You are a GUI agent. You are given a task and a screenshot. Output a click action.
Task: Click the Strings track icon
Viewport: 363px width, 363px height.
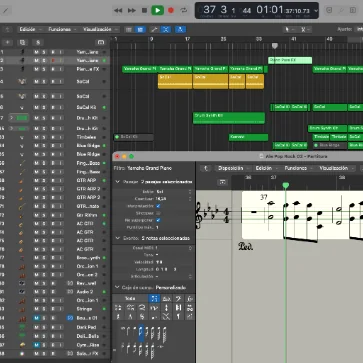[22, 309]
